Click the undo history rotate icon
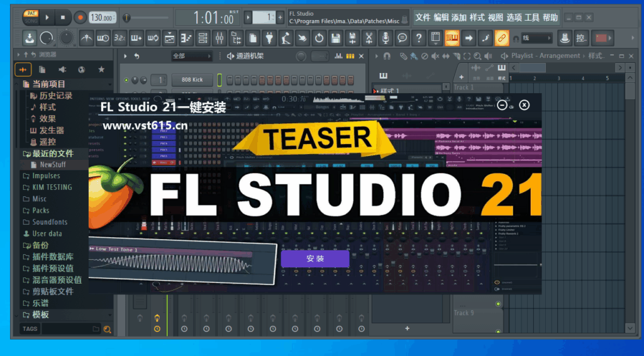 (x=319, y=38)
